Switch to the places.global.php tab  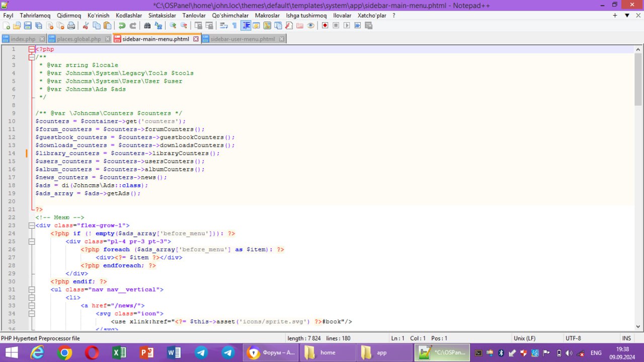coord(79,39)
